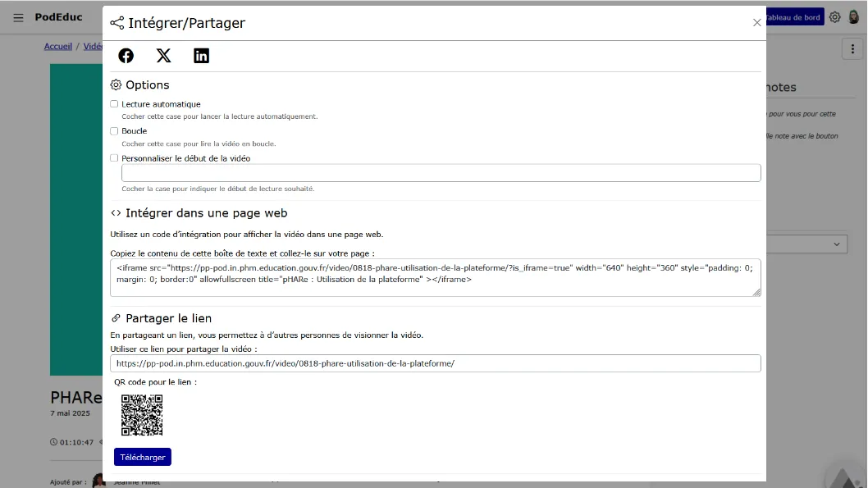Share the video on Facebook
The height and width of the screenshot is (488, 868).
tap(126, 55)
